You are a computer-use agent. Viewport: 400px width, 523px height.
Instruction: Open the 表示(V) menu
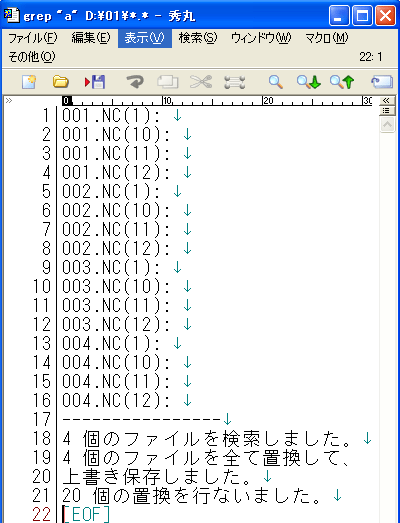pyautogui.click(x=145, y=38)
